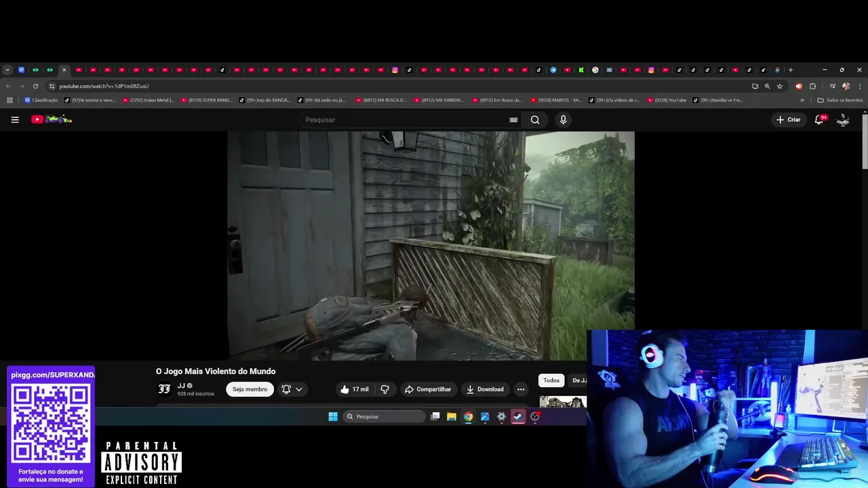868x488 pixels.
Task: Open the red extension icon in toolbar
Action: [798, 86]
